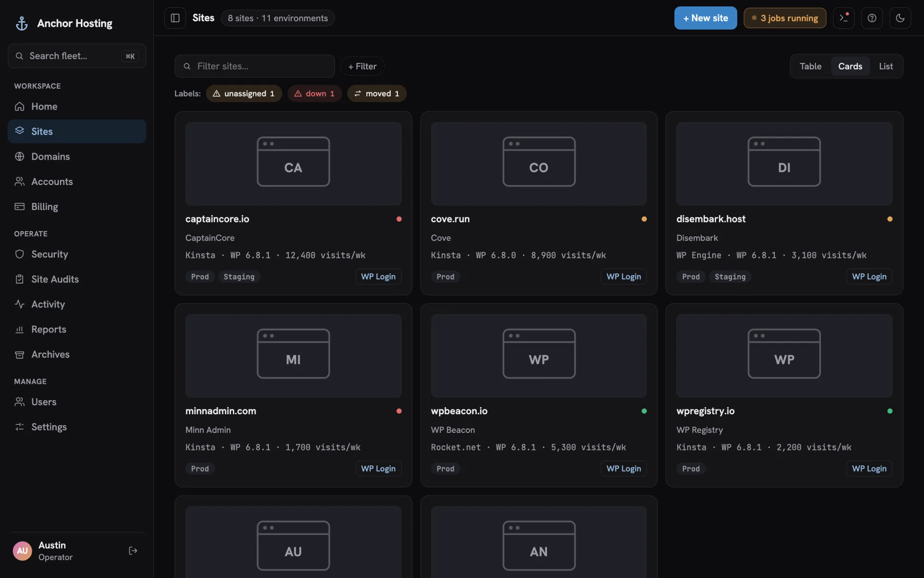The width and height of the screenshot is (924, 578).
Task: Open Settings in the sidebar
Action: coord(77,427)
